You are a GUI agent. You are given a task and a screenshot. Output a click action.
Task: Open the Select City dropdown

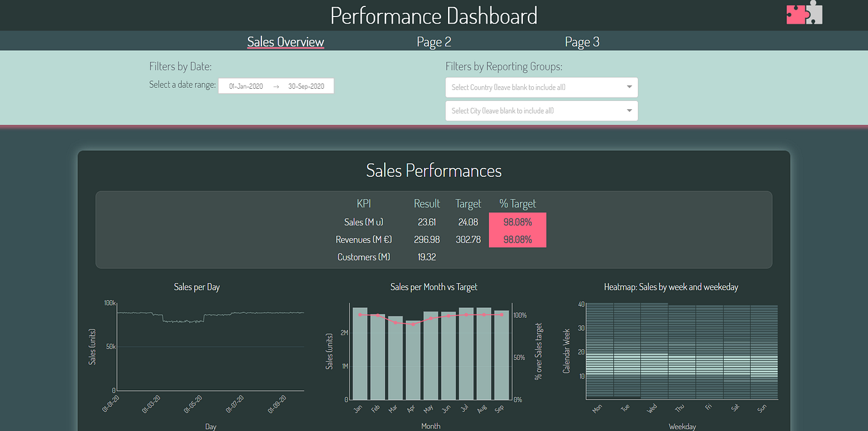541,110
